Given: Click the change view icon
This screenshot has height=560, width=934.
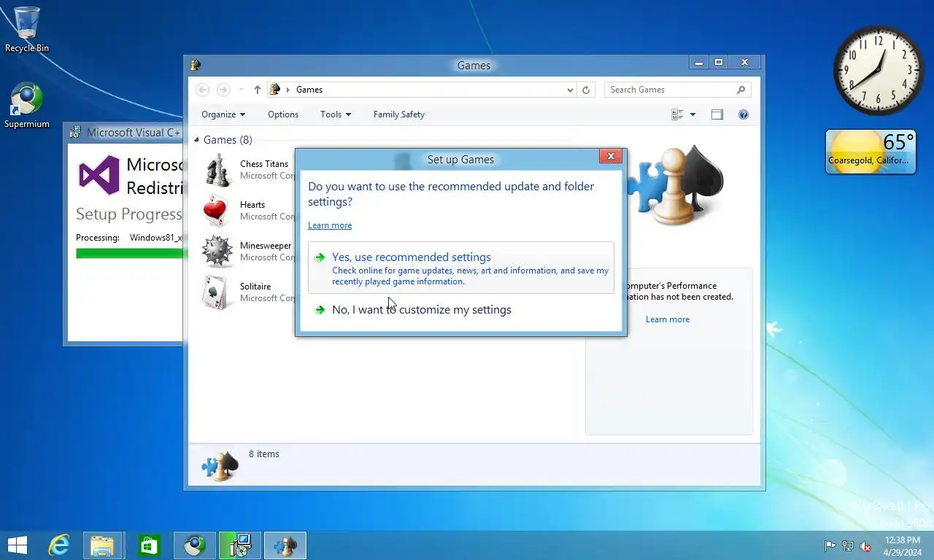Looking at the screenshot, I should 677,114.
